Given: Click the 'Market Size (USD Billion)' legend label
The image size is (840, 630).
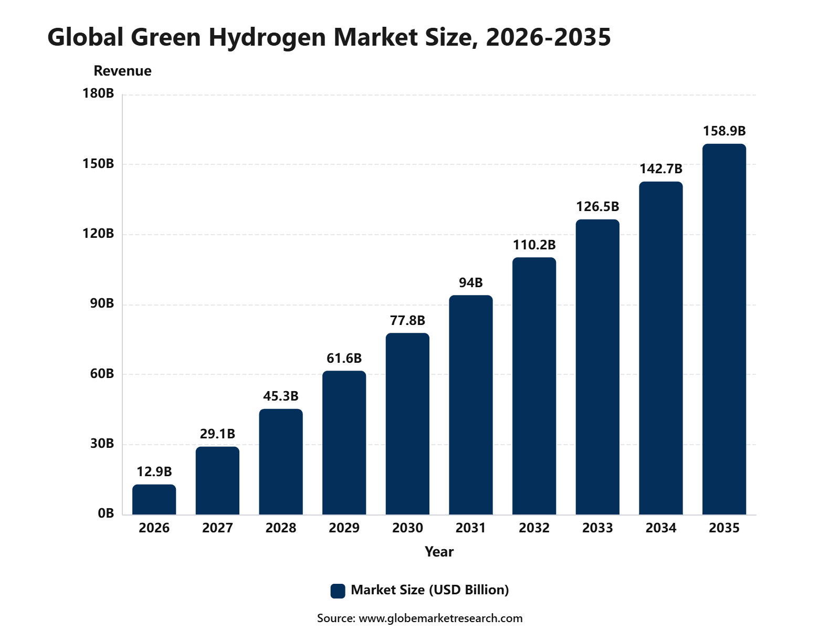Looking at the screenshot, I should click(x=430, y=590).
